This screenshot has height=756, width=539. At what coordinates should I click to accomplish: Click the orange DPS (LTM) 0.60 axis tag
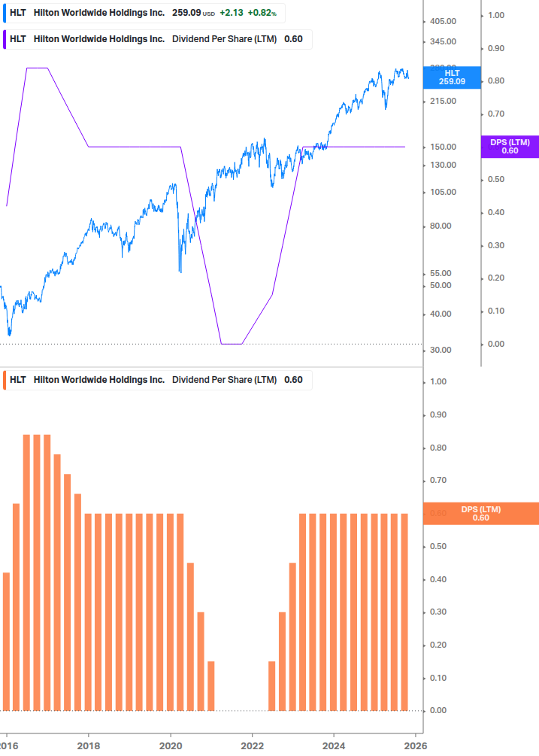480,514
